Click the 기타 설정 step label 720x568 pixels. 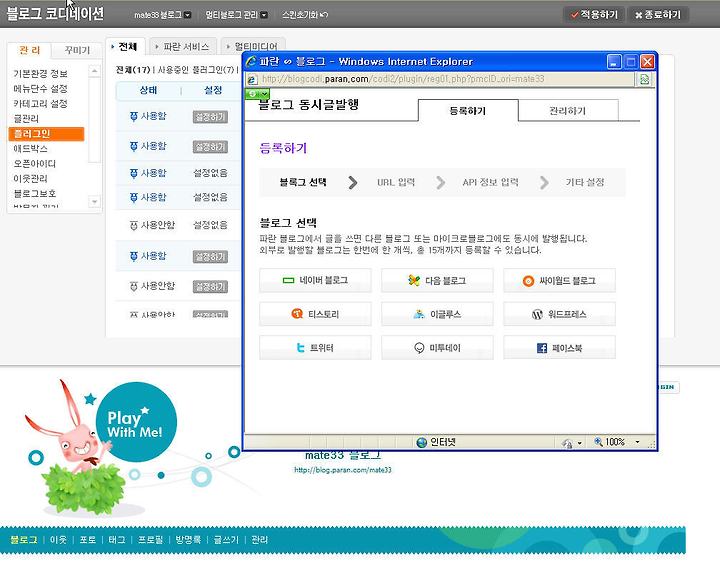point(585,182)
